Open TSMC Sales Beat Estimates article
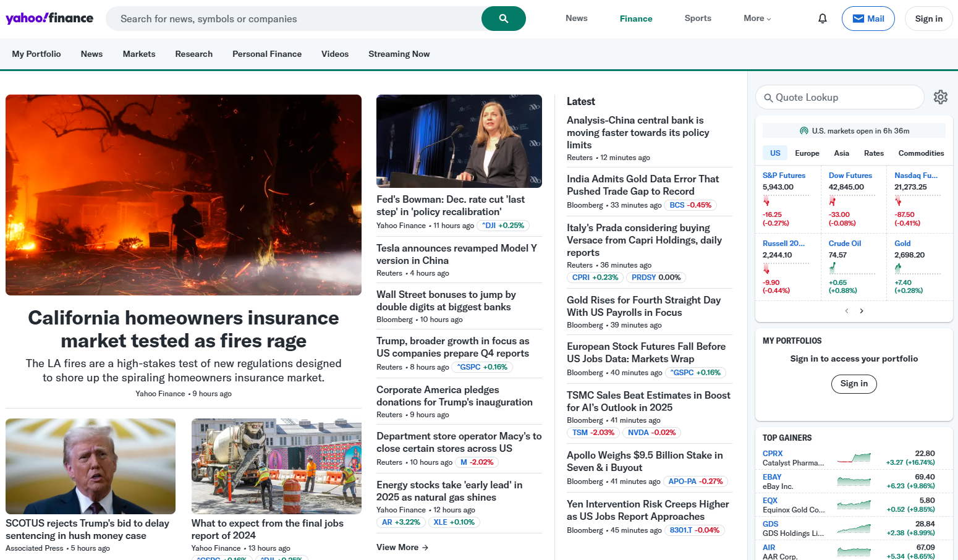The image size is (958, 560). 648,401
